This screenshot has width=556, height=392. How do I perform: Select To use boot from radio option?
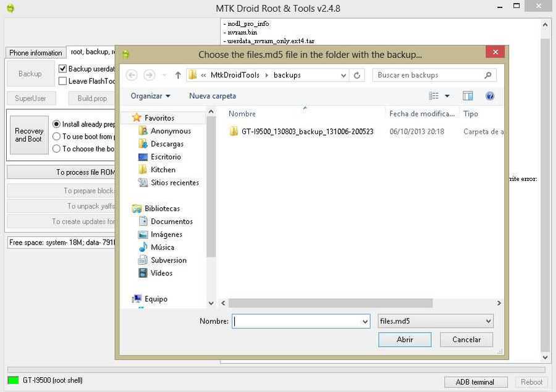click(x=56, y=136)
